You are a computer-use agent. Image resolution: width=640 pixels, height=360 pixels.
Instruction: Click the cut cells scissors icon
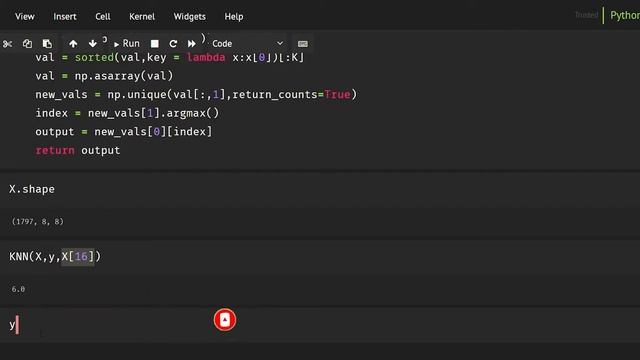[x=7, y=44]
